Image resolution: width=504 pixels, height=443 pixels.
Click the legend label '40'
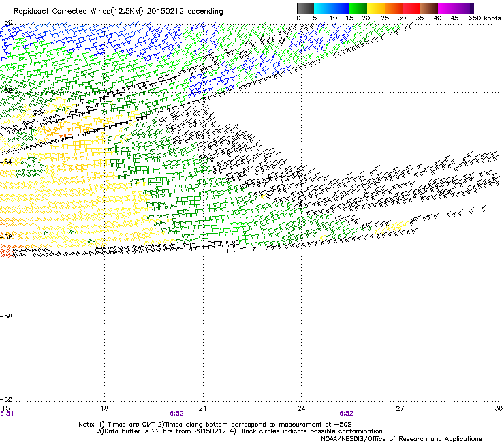pos(437,18)
